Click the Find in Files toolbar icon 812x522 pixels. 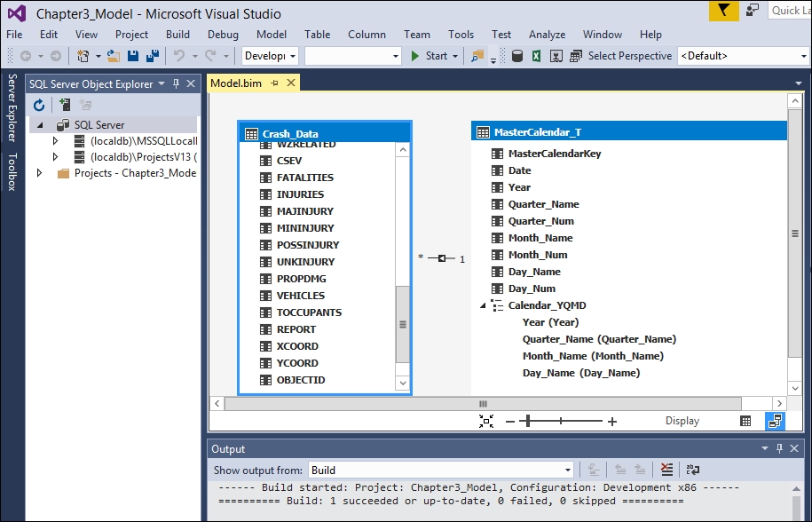click(x=477, y=56)
